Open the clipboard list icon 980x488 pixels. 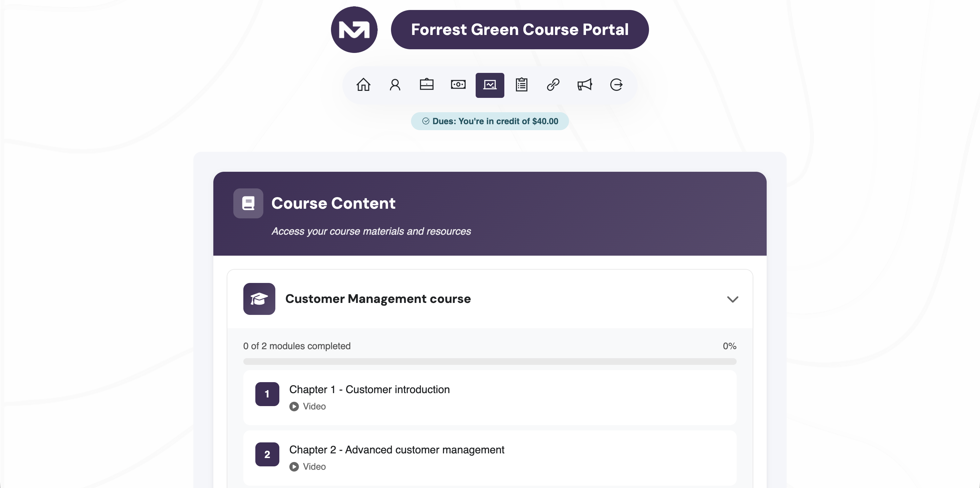(521, 85)
